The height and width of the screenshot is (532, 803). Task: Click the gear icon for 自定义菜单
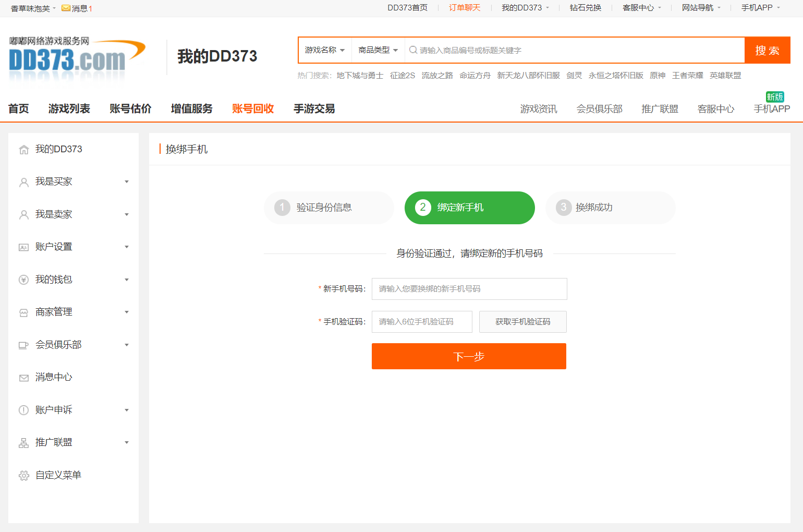click(24, 476)
